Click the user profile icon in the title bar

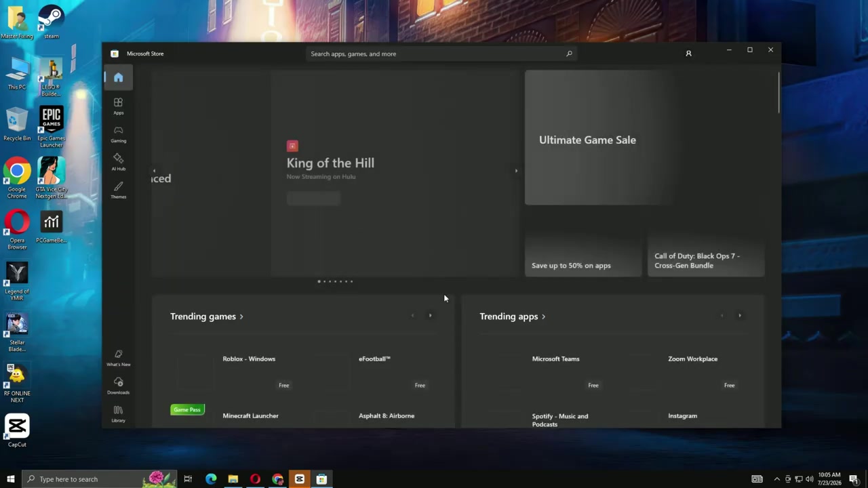[688, 54]
